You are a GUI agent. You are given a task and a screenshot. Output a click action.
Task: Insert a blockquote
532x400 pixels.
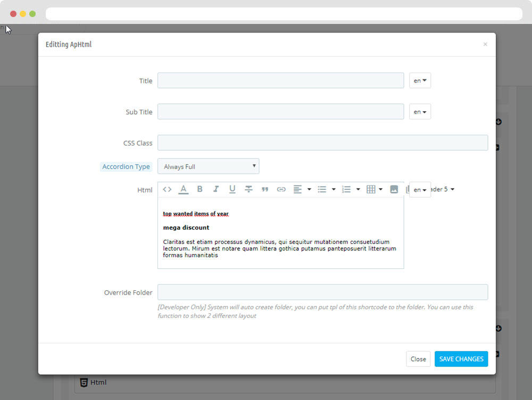pyautogui.click(x=265, y=190)
